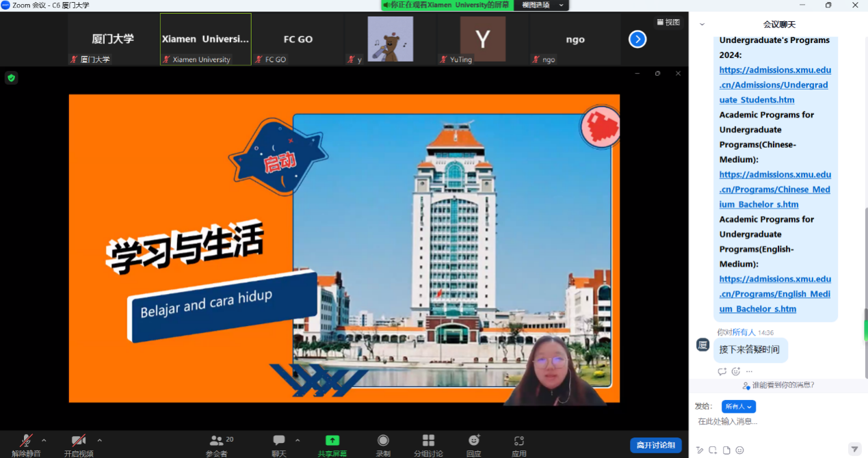Open 视图选项 dropdown at top
This screenshot has height=458, width=868.
543,5
